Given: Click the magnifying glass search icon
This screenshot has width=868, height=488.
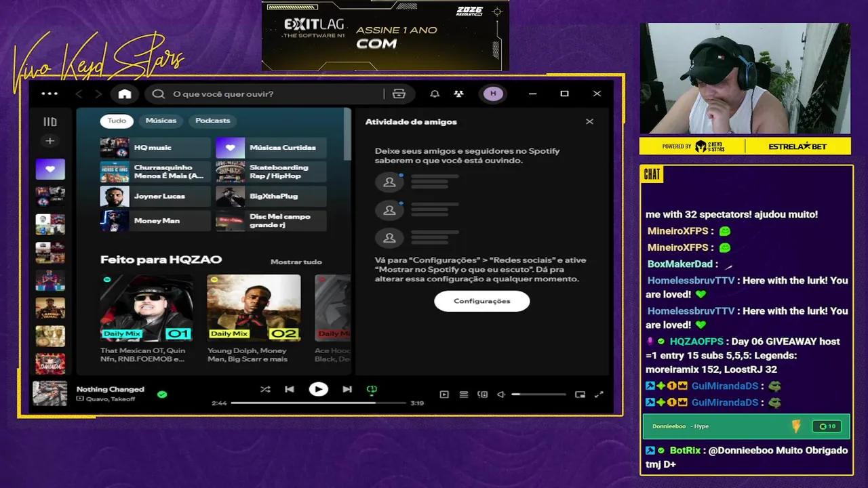Looking at the screenshot, I should click(159, 94).
